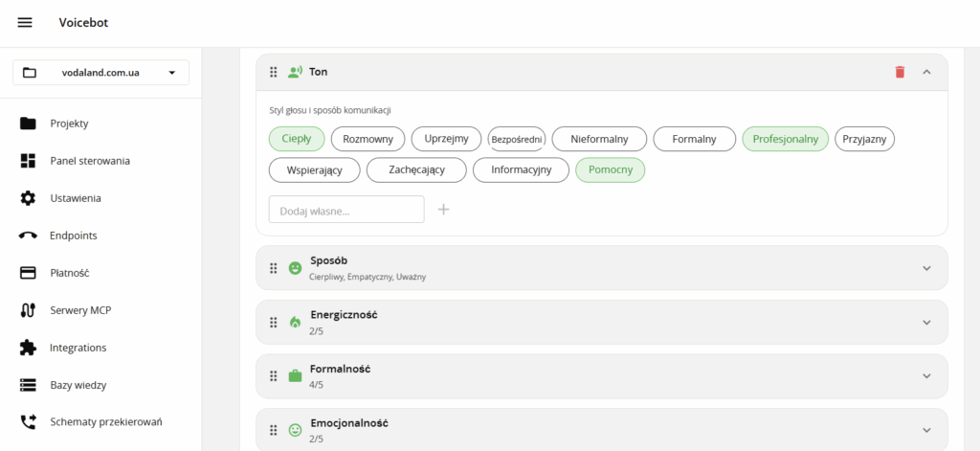Click the Integrations puzzle icon
The width and height of the screenshot is (980, 451).
coord(28,348)
